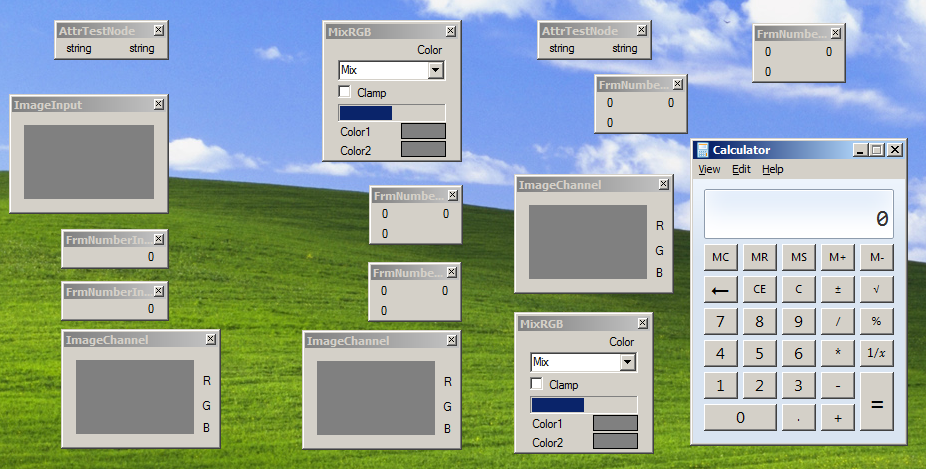Click R output in ImageChannel window beside Calculator

click(x=660, y=226)
